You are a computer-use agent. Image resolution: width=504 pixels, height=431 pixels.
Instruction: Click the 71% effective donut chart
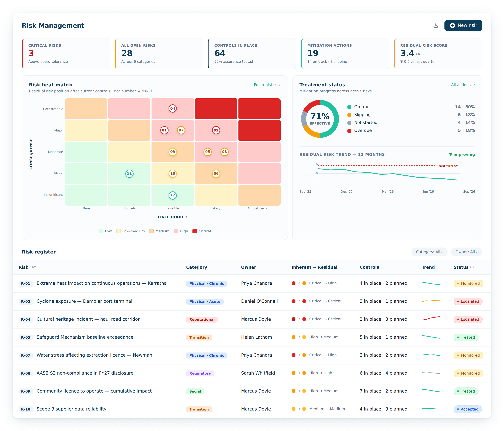click(320, 119)
